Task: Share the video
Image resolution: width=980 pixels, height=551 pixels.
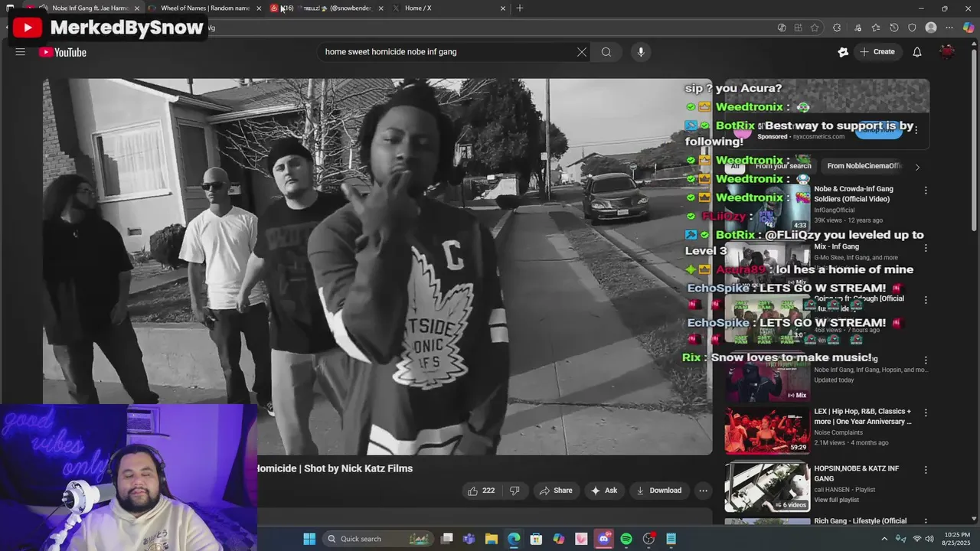Action: coord(556,491)
